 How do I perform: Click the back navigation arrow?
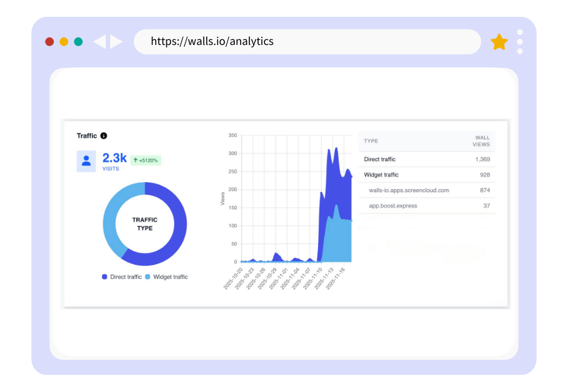point(100,41)
